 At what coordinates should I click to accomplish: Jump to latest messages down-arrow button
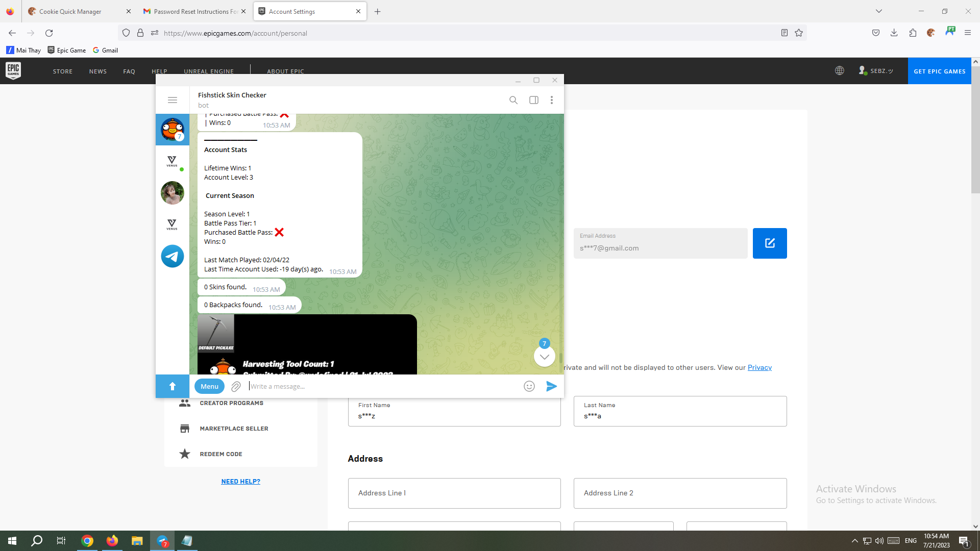(545, 357)
